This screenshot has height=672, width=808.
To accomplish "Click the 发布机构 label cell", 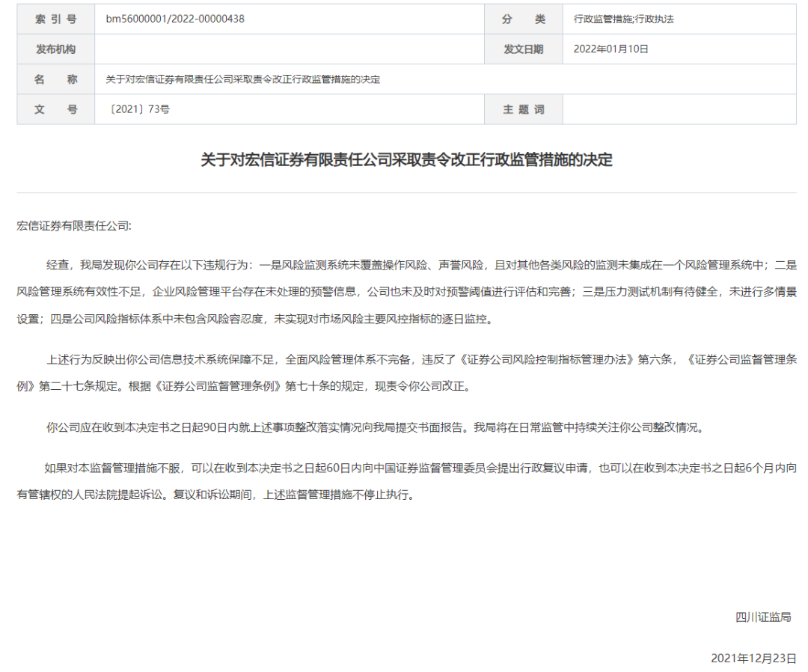I will coord(55,49).
